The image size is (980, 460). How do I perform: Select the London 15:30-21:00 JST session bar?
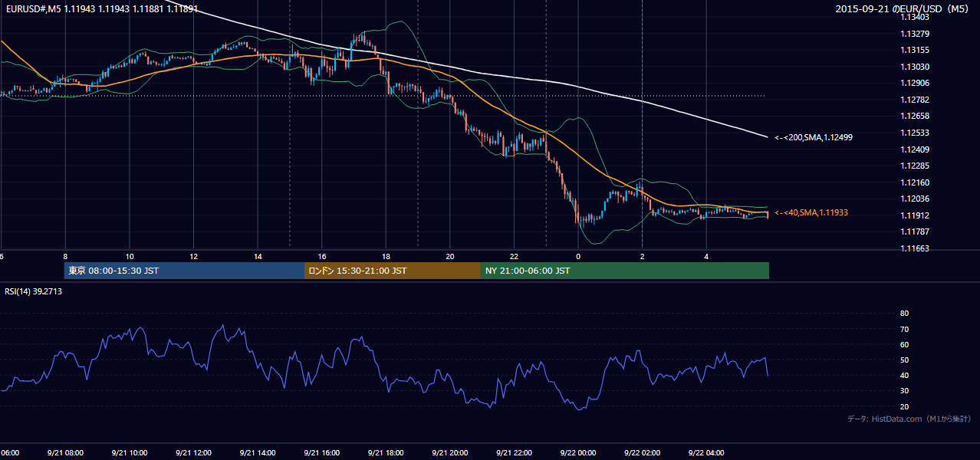tap(393, 271)
